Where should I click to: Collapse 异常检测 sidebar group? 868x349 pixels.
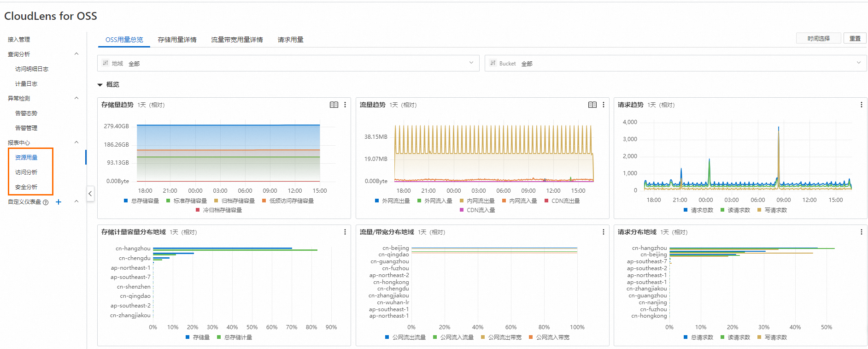pos(76,98)
